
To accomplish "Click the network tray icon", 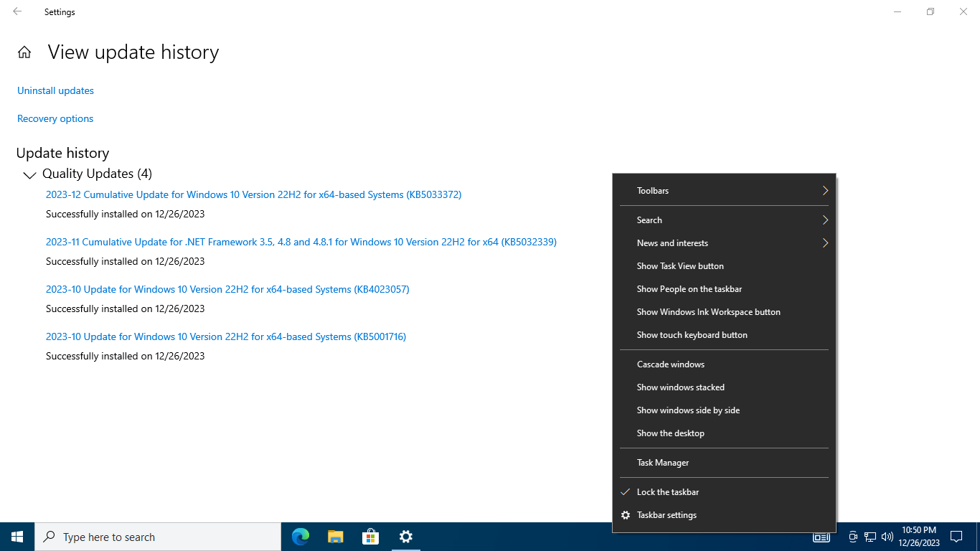I will click(x=870, y=537).
